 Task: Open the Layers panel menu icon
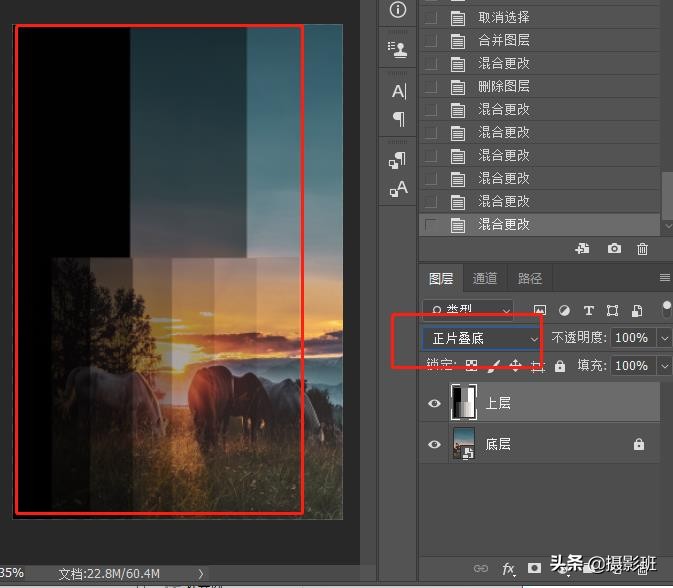tap(665, 278)
